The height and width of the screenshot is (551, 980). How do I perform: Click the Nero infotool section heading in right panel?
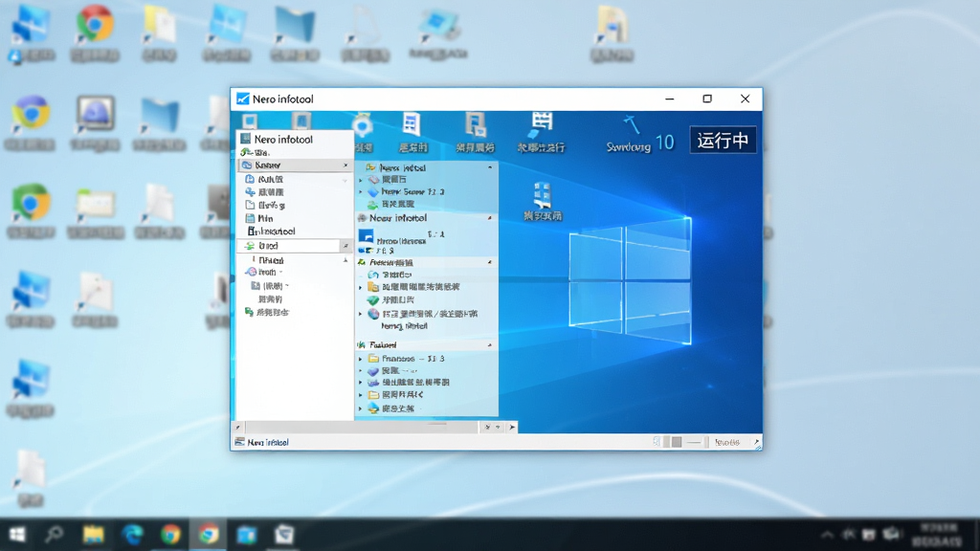397,218
